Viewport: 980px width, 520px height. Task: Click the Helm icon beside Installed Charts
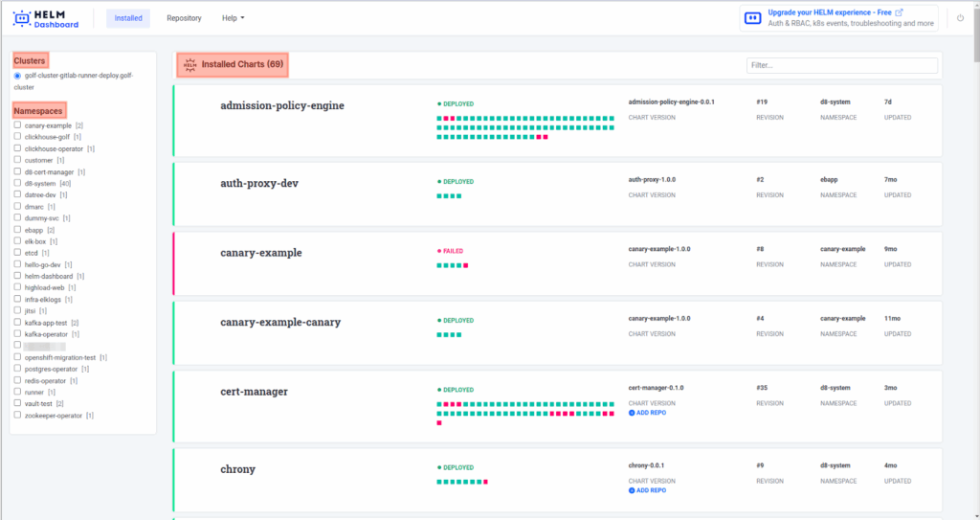[189, 64]
